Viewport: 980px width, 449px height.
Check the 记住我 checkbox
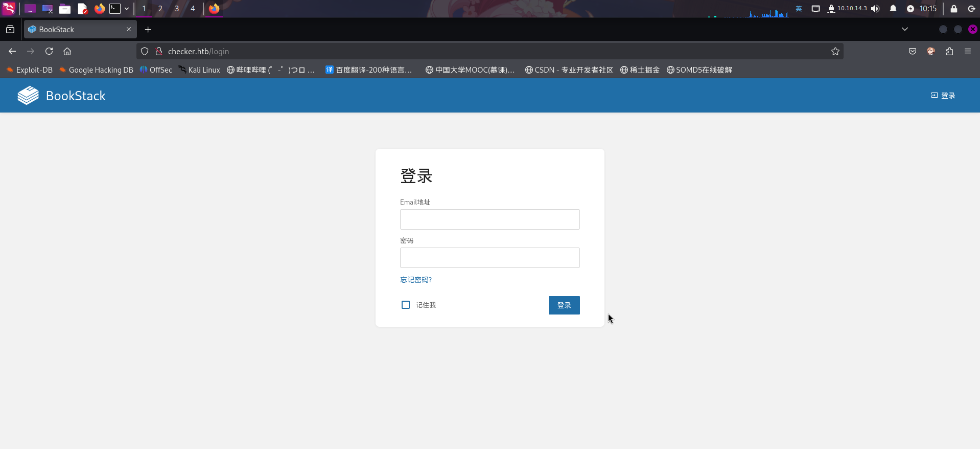click(x=406, y=305)
